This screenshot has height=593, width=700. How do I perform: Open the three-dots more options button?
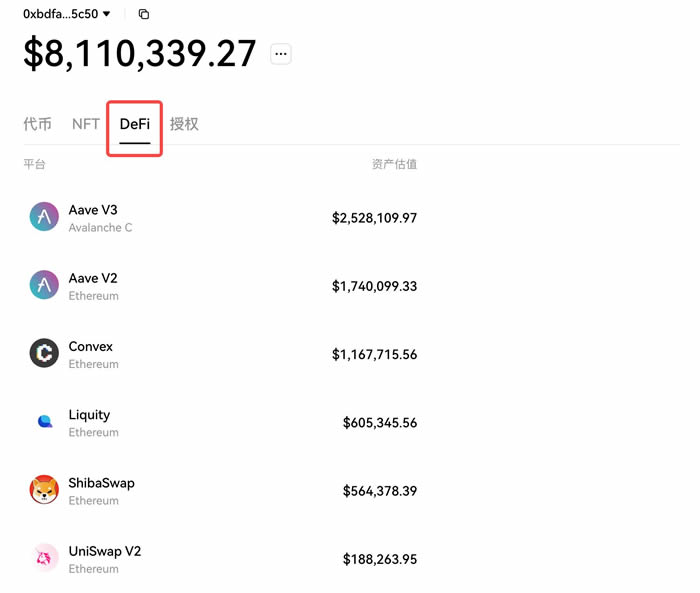click(x=281, y=54)
